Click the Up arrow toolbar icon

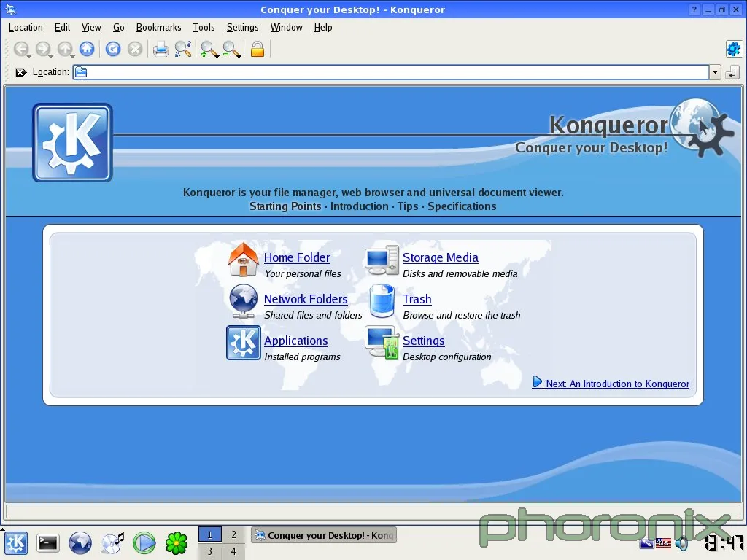click(x=65, y=49)
